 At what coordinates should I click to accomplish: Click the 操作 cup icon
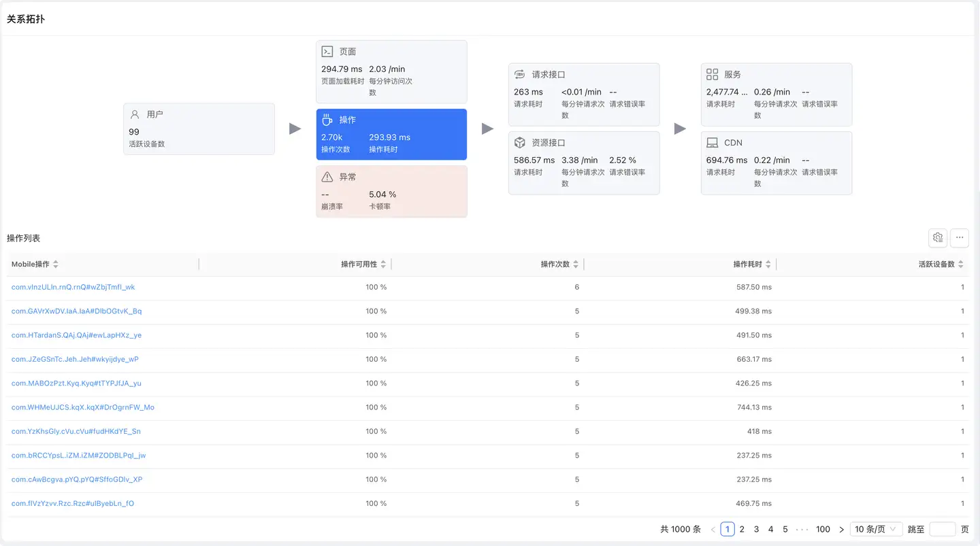click(x=327, y=120)
